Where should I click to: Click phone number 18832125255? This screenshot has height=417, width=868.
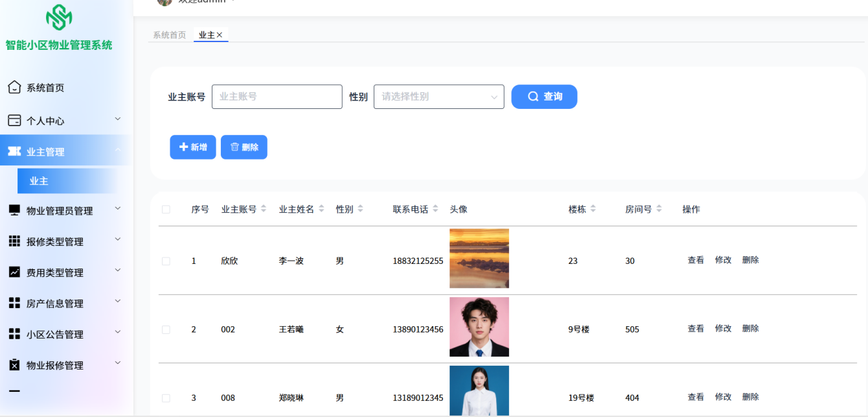coord(418,261)
